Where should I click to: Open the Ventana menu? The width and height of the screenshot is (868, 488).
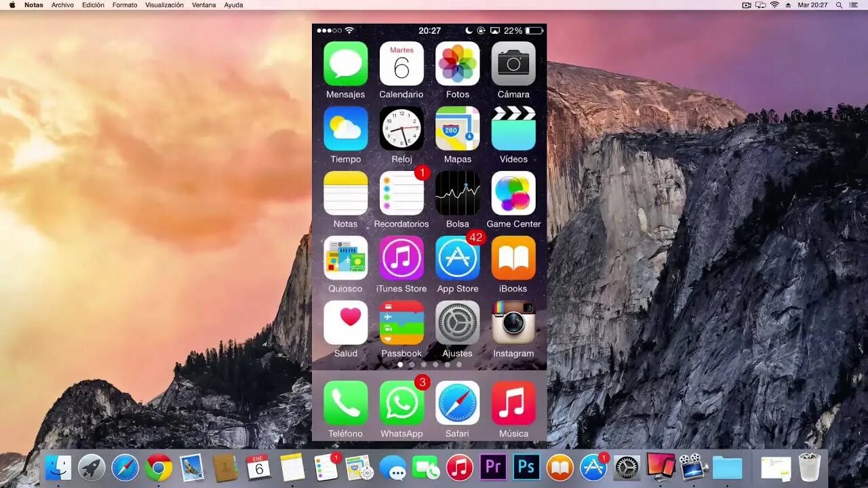(204, 5)
